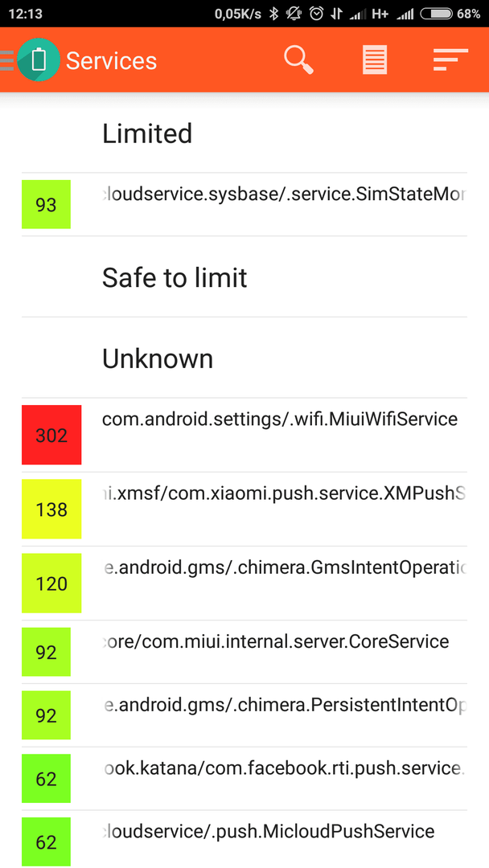Select MicloudPushService row
Screen dimensions: 489x868
click(x=244, y=840)
